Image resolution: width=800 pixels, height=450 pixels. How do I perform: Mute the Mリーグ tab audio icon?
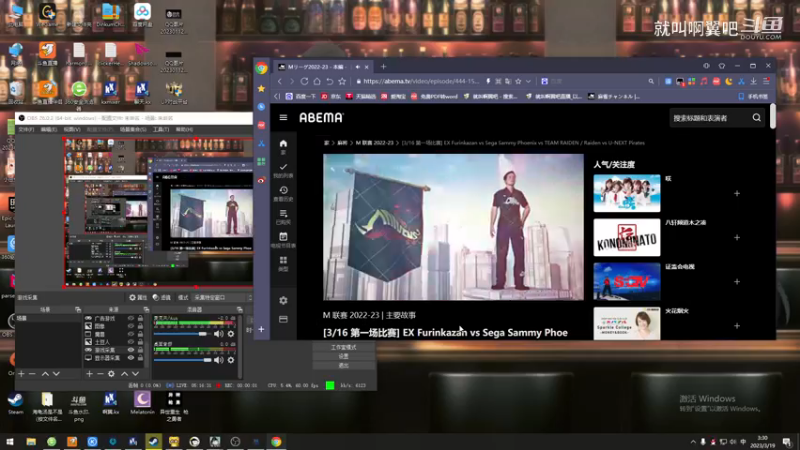pyautogui.click(x=358, y=67)
